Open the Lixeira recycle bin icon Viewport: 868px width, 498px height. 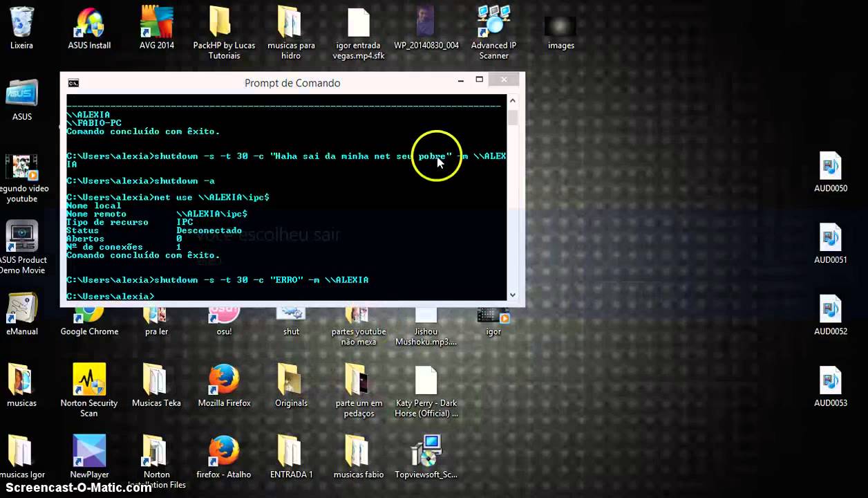pos(21,23)
